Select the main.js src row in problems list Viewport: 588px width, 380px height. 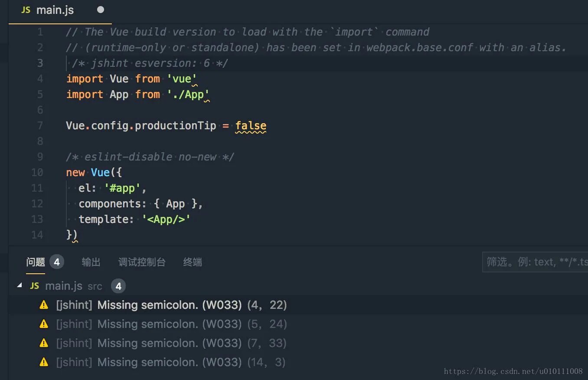click(x=298, y=286)
